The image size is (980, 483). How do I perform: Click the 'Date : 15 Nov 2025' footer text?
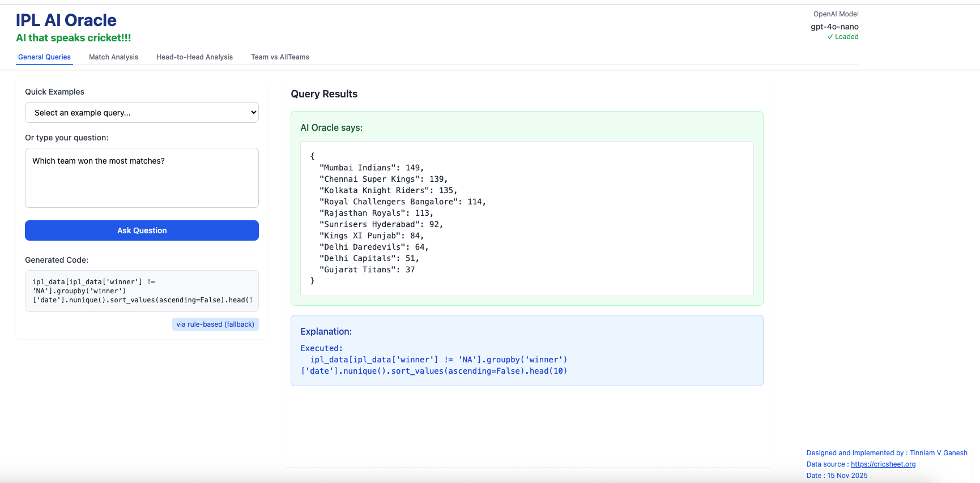click(837, 476)
